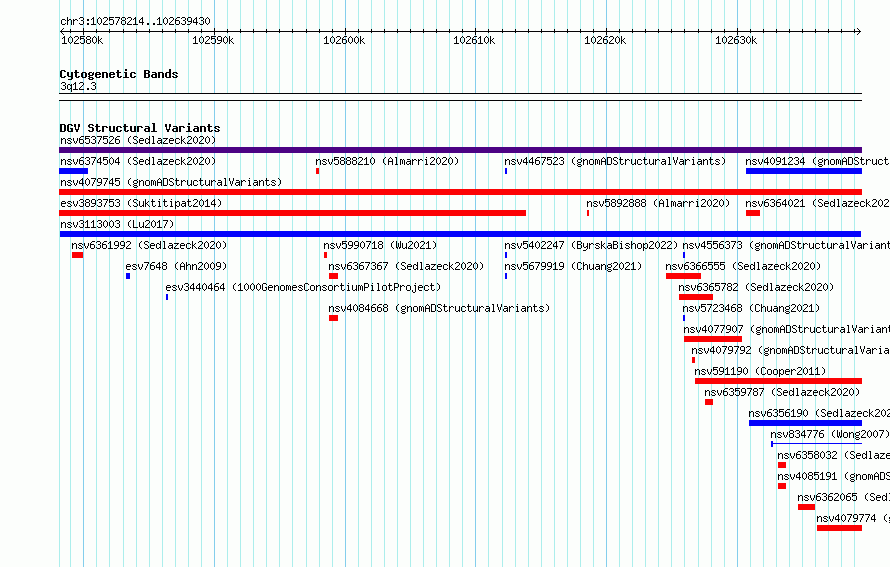Open nsv6356190 variant label
This screenshot has width=890, height=567.
coord(819,413)
